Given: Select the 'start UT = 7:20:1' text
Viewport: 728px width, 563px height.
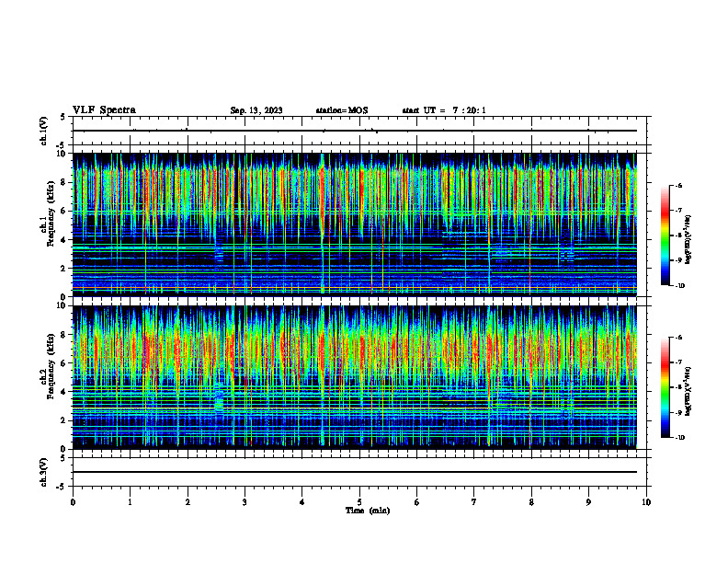Looking at the screenshot, I should [x=444, y=110].
